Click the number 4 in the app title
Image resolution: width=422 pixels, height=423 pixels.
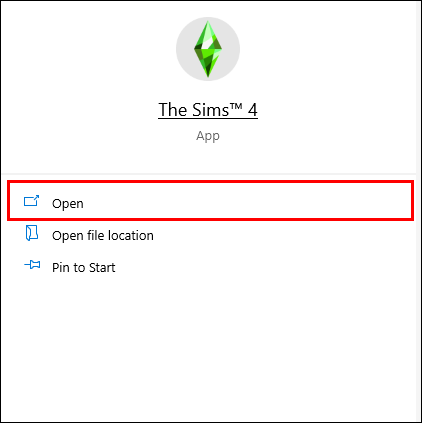click(x=253, y=110)
